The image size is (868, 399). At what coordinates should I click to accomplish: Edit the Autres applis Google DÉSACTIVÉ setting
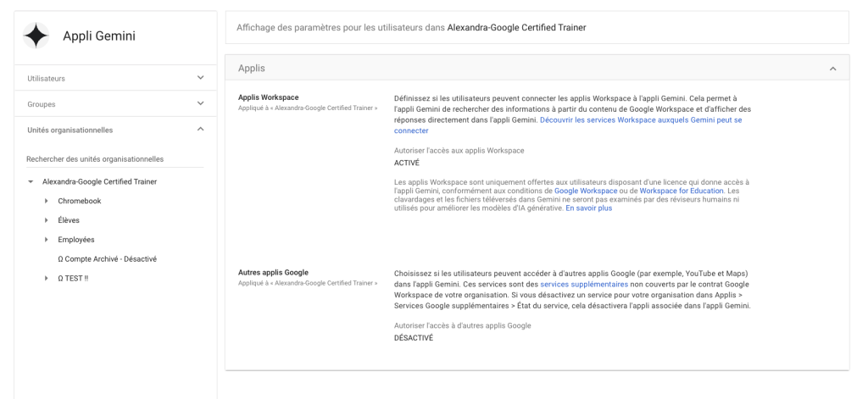pyautogui.click(x=414, y=337)
